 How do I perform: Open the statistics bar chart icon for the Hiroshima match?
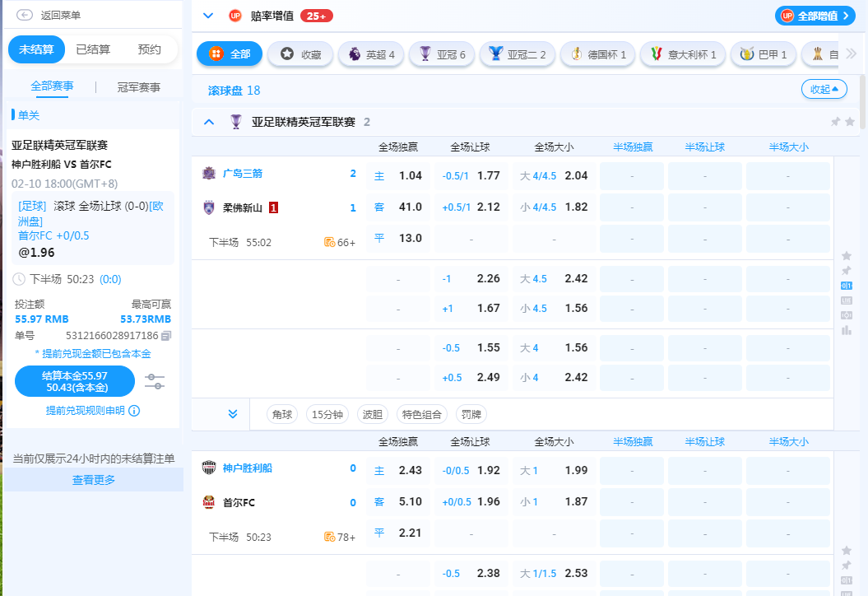click(x=846, y=330)
